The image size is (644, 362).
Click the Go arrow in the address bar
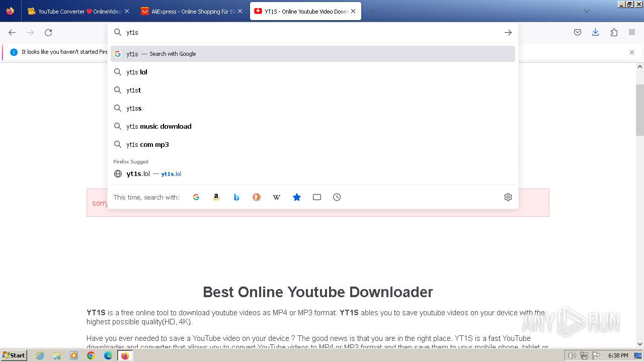(x=508, y=32)
